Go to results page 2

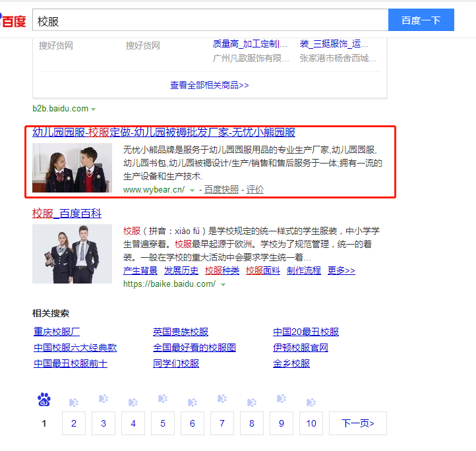(x=74, y=423)
